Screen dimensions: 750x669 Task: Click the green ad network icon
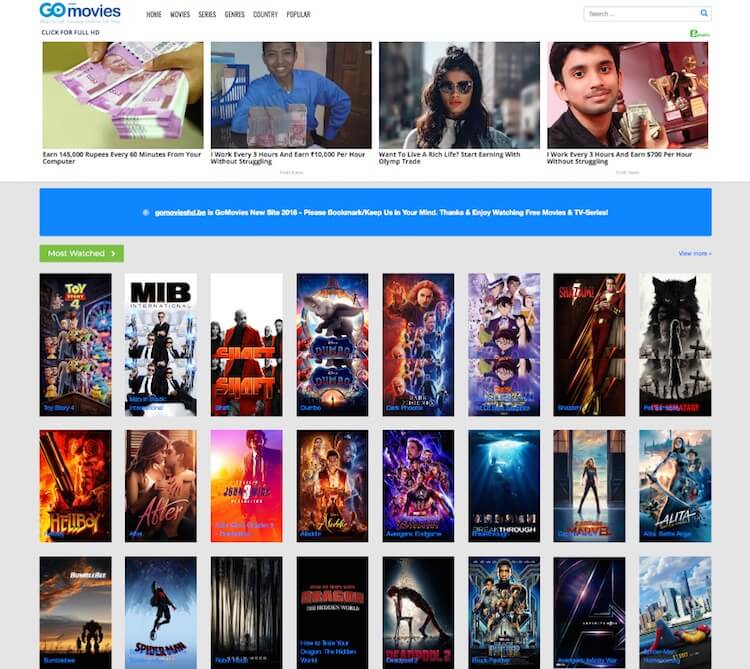(699, 33)
